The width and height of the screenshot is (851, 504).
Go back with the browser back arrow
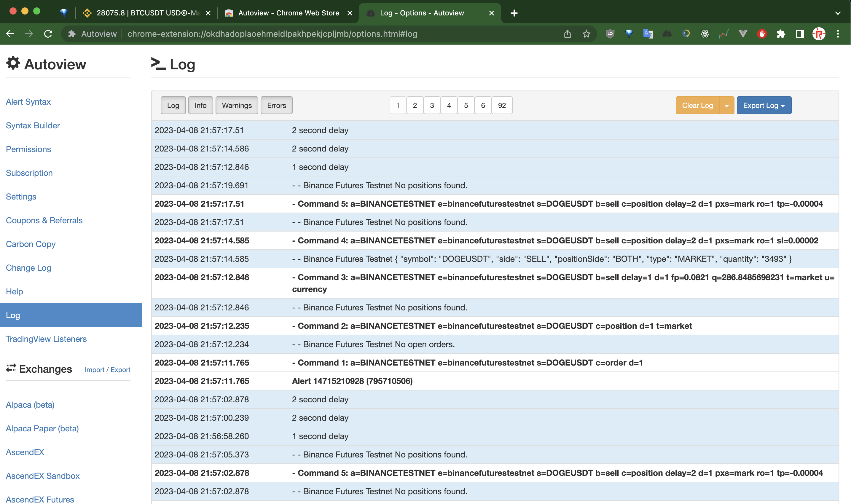coord(10,34)
